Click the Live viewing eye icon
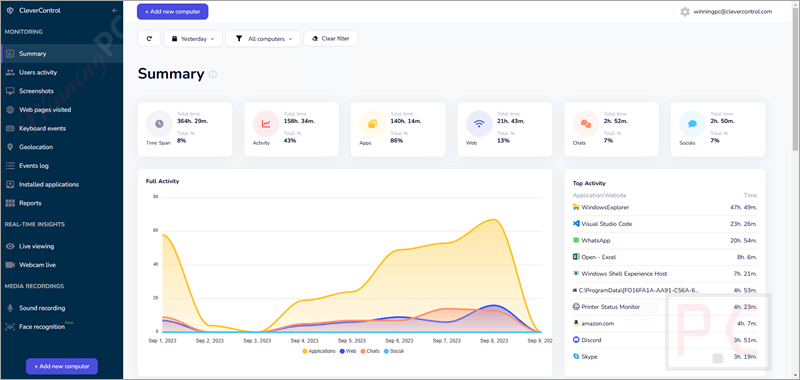800x380 pixels. pos(10,246)
